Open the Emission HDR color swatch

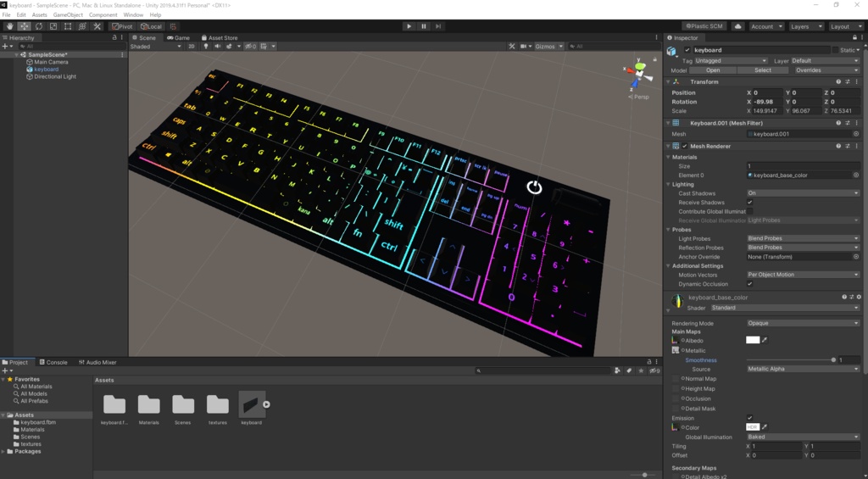(x=753, y=427)
